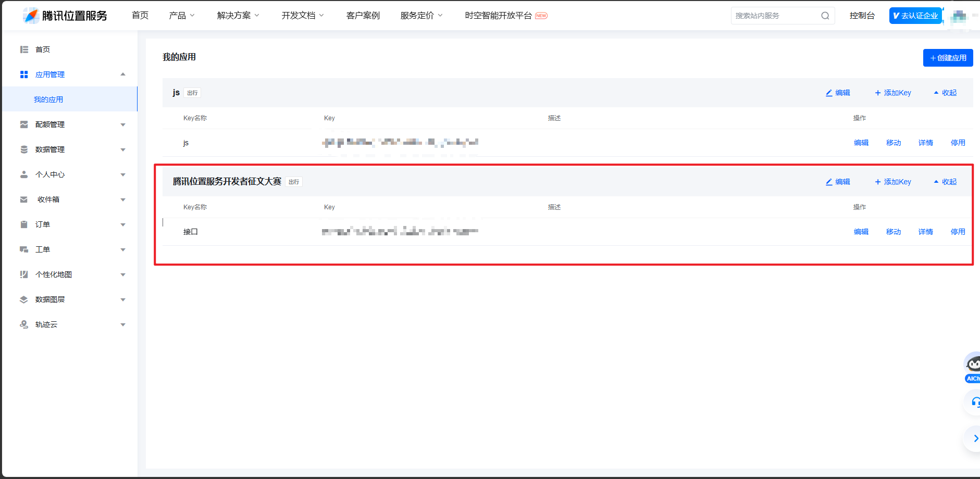This screenshot has width=980, height=479.
Task: Open 客户案例 in top navigation
Action: click(x=363, y=16)
